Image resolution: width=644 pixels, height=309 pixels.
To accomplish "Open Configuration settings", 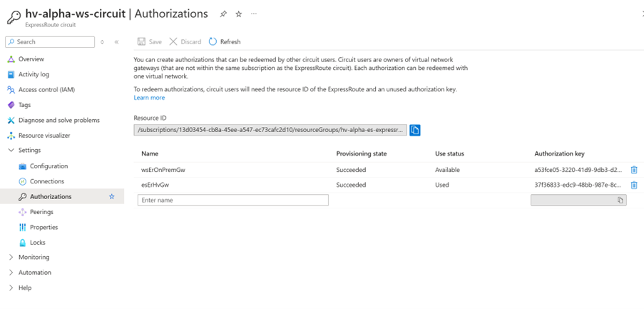I will [x=48, y=166].
